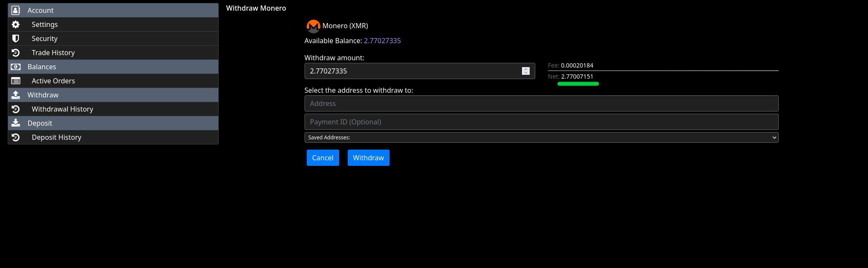This screenshot has width=868, height=268.
Task: Focus the Address input field
Action: coord(541,103)
